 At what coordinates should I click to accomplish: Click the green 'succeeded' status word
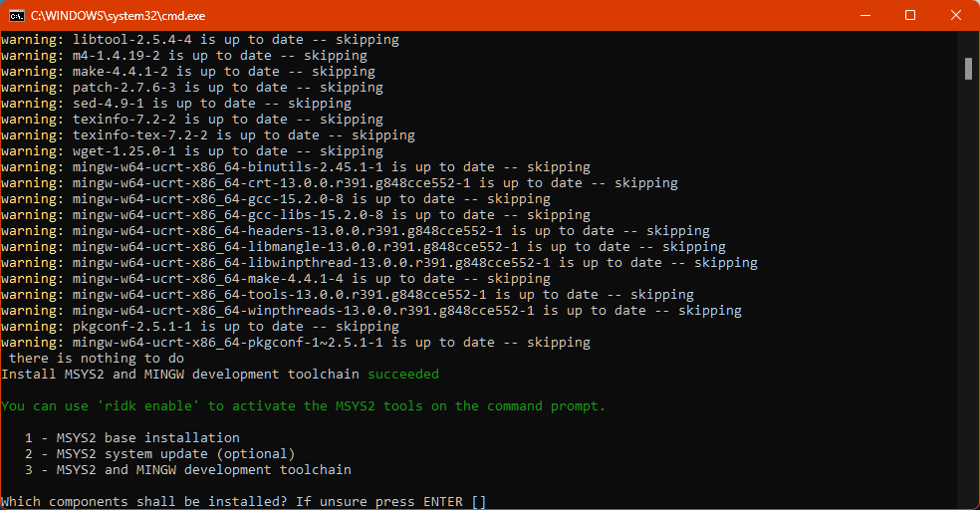(402, 375)
